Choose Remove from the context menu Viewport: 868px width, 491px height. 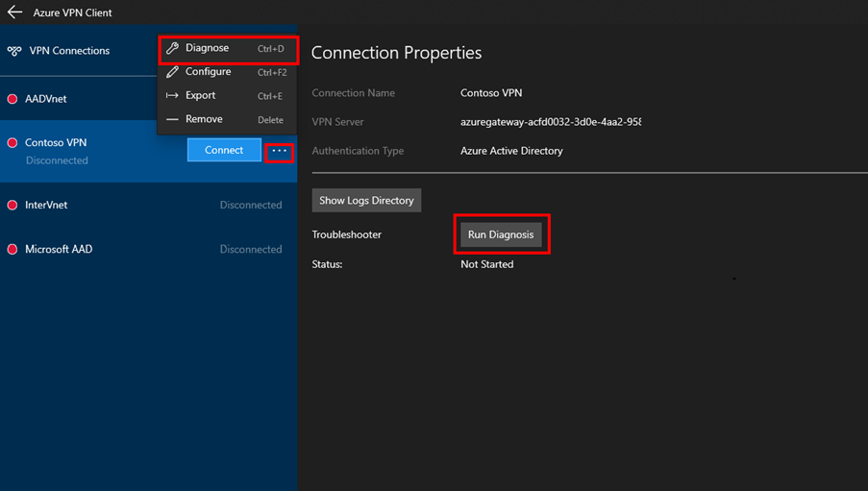(228, 119)
